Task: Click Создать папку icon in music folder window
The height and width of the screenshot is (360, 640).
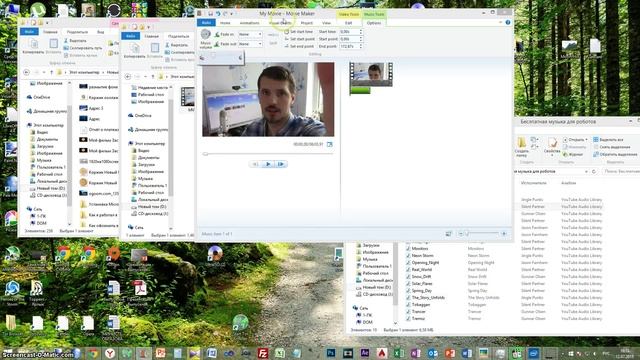Action: [521, 147]
